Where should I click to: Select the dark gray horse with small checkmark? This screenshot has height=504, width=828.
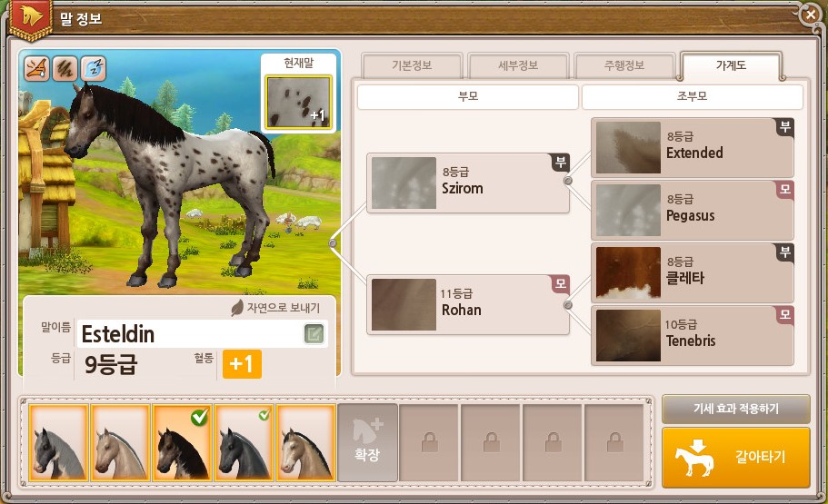tap(244, 442)
